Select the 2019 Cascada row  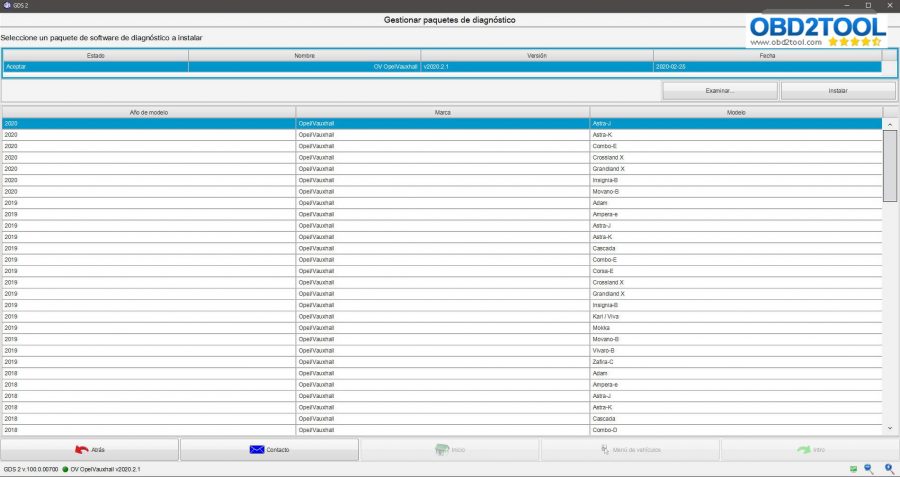[442, 249]
